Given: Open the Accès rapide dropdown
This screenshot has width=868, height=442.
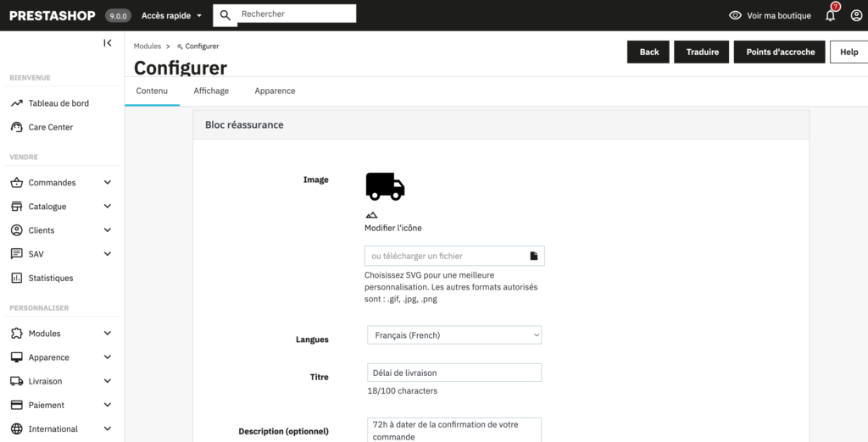Looking at the screenshot, I should tap(172, 15).
